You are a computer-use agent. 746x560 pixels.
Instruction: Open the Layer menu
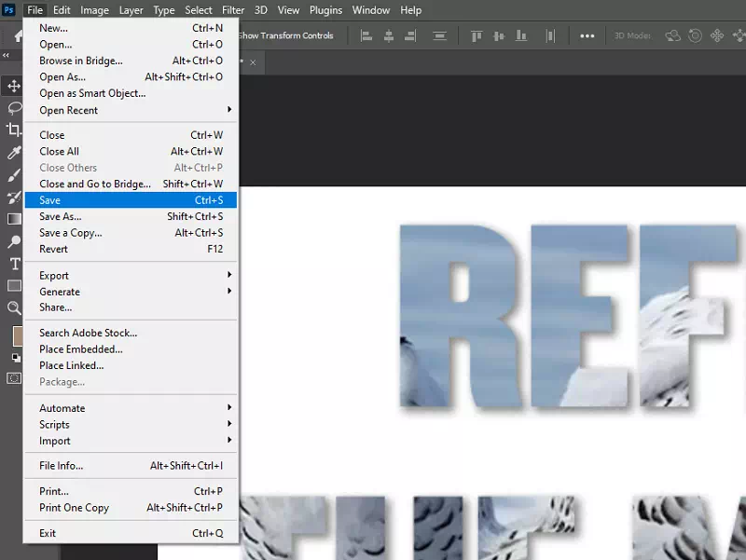tap(131, 10)
